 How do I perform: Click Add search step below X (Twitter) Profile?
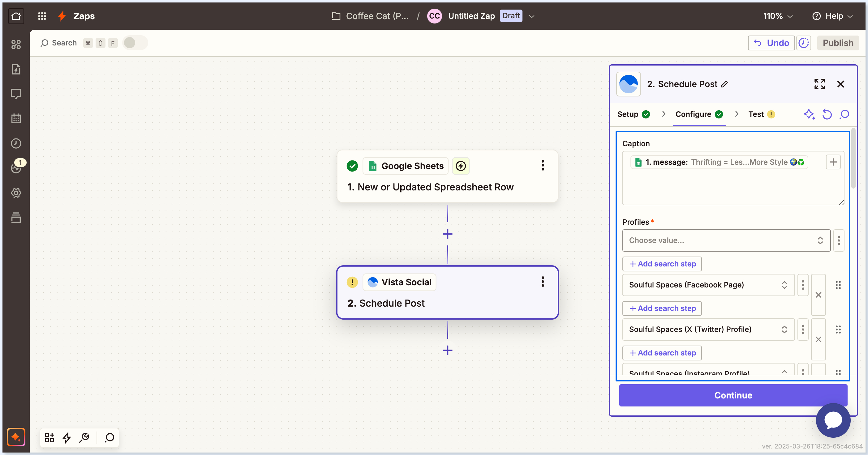click(x=662, y=353)
